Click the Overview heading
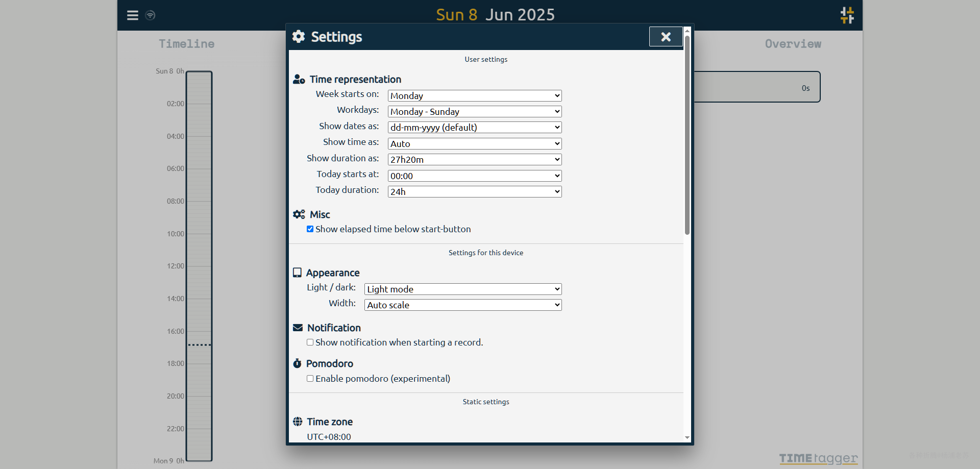Screen dimensions: 980x469 click(793, 44)
